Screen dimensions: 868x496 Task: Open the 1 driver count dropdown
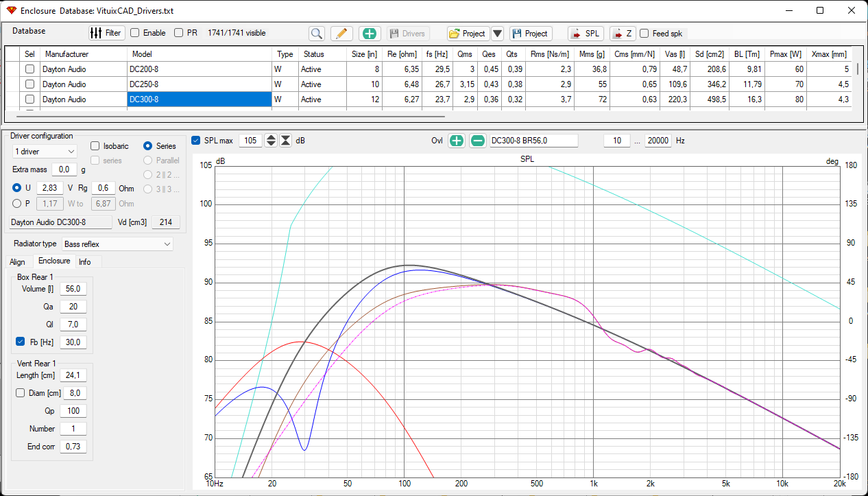pyautogui.click(x=45, y=151)
